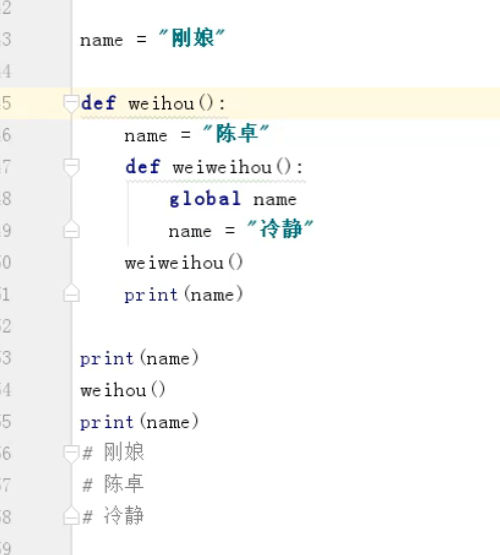
Task: Place cursor in string "陈卓"
Action: point(236,133)
